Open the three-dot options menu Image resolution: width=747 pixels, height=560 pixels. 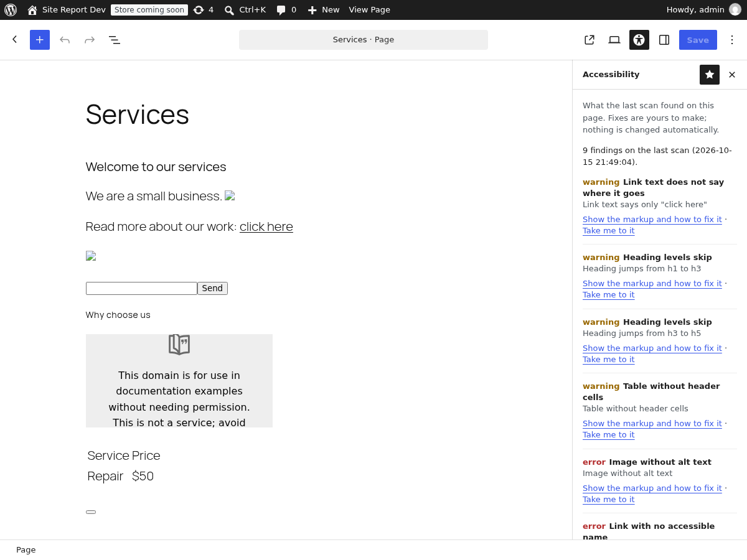(732, 40)
